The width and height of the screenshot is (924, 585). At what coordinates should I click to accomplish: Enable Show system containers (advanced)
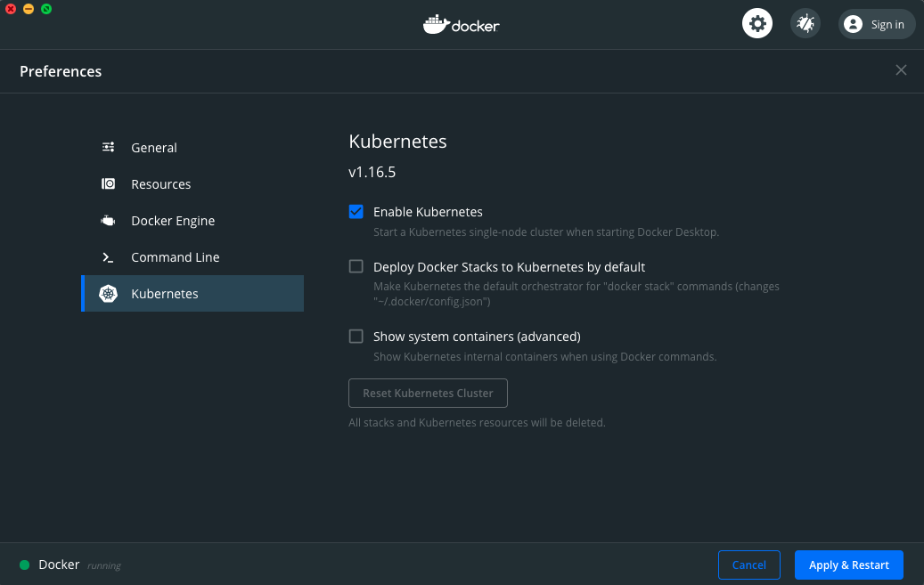pyautogui.click(x=356, y=337)
